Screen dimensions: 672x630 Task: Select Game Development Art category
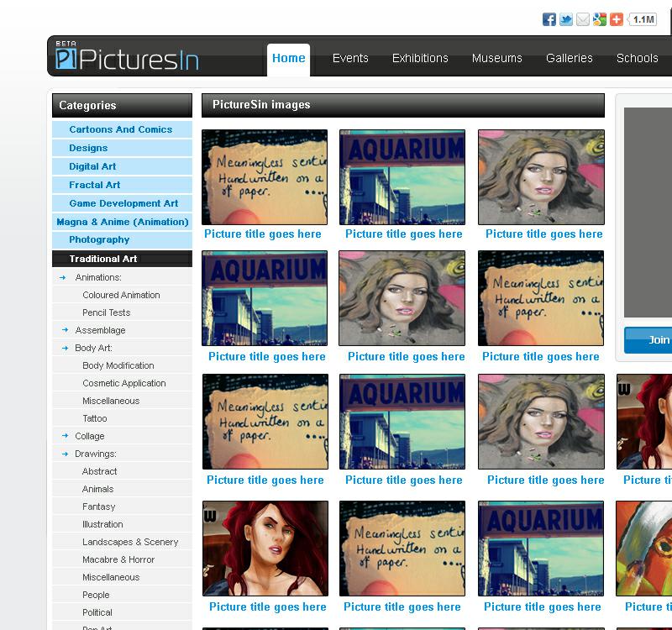[122, 203]
